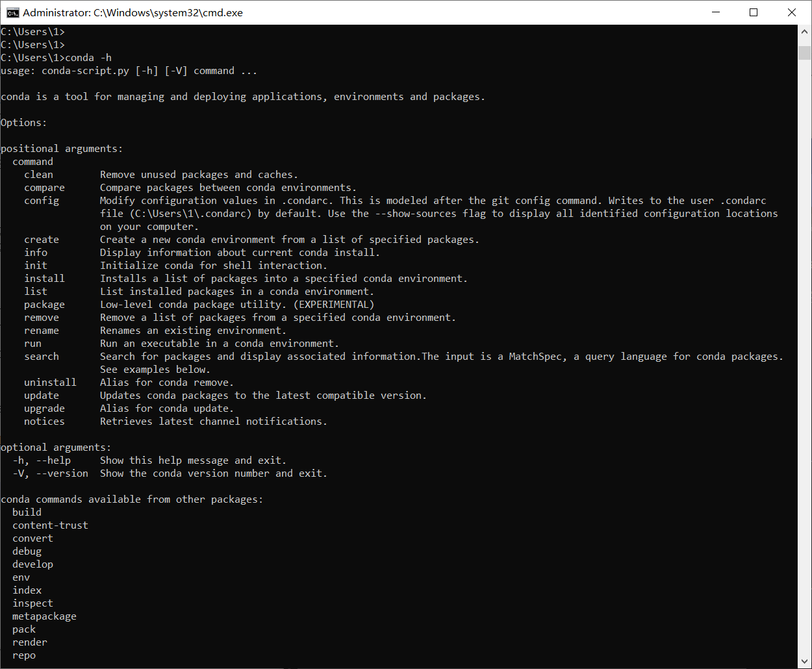Click 'See examples below.' line

155,370
